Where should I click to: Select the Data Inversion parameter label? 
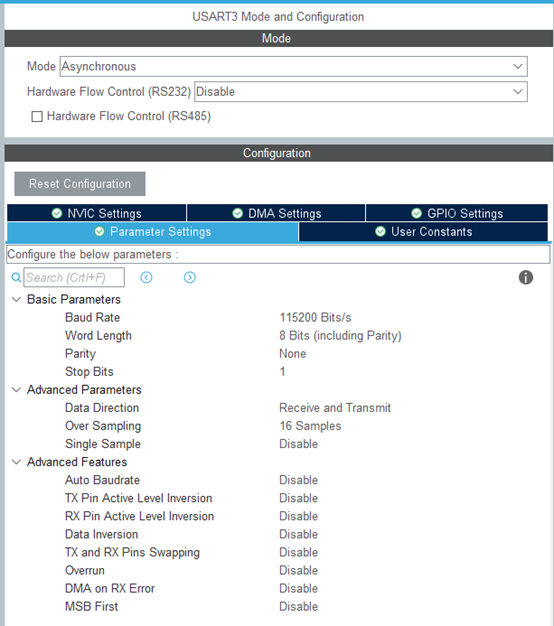102,534
